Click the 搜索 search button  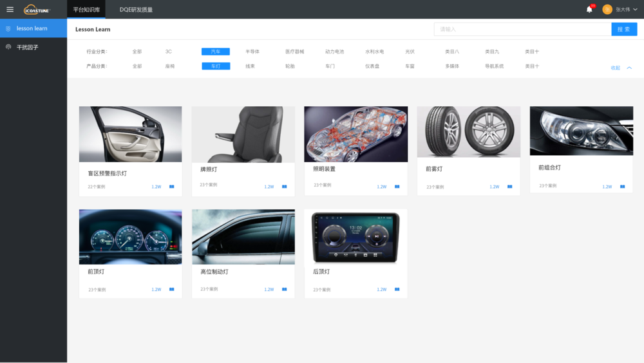(x=624, y=29)
